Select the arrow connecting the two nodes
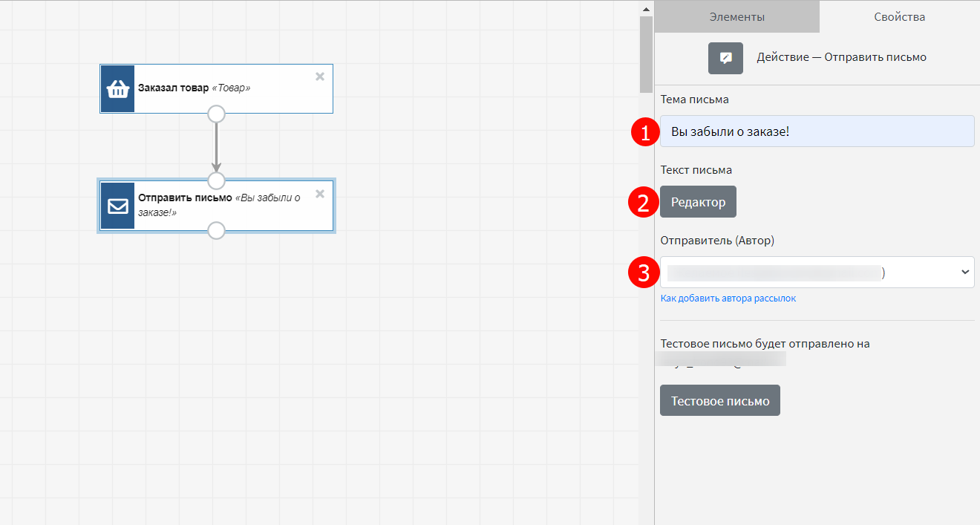980x525 pixels. coord(216,146)
